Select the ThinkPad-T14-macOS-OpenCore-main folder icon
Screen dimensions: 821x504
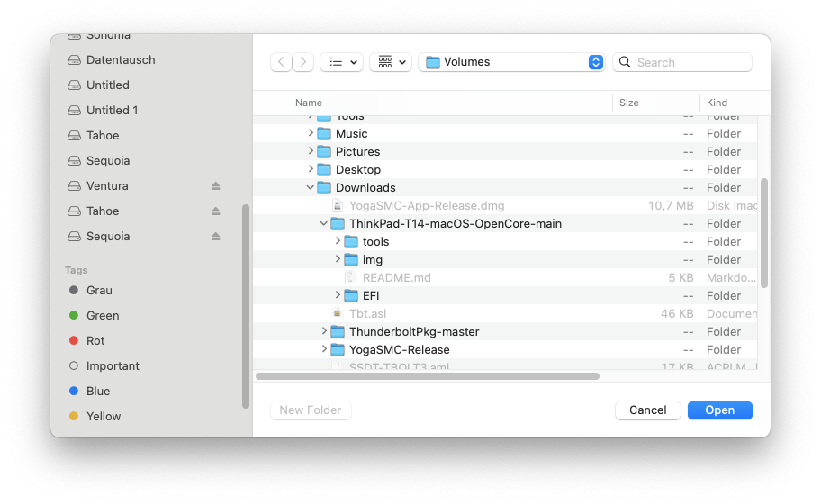tap(338, 223)
